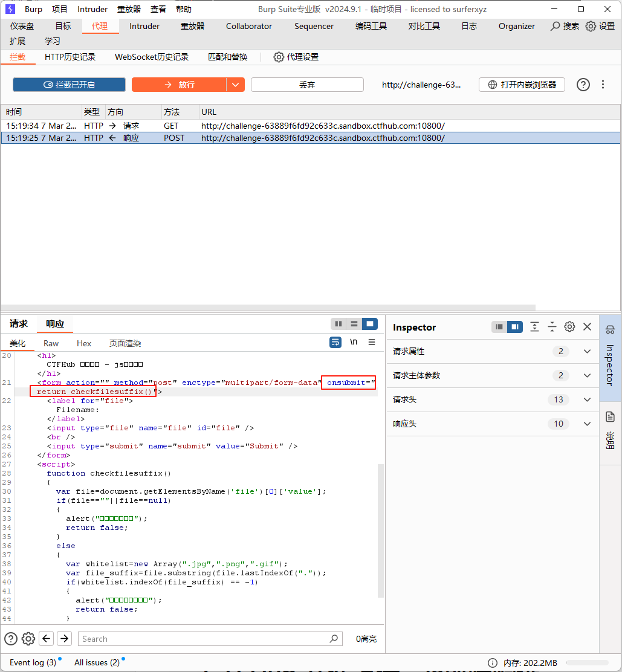
Task: Open the 设置 settings gear
Action: tap(600, 26)
